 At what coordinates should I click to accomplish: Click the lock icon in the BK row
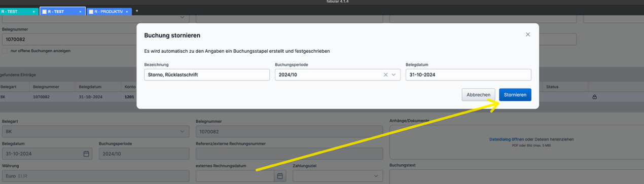pyautogui.click(x=594, y=96)
